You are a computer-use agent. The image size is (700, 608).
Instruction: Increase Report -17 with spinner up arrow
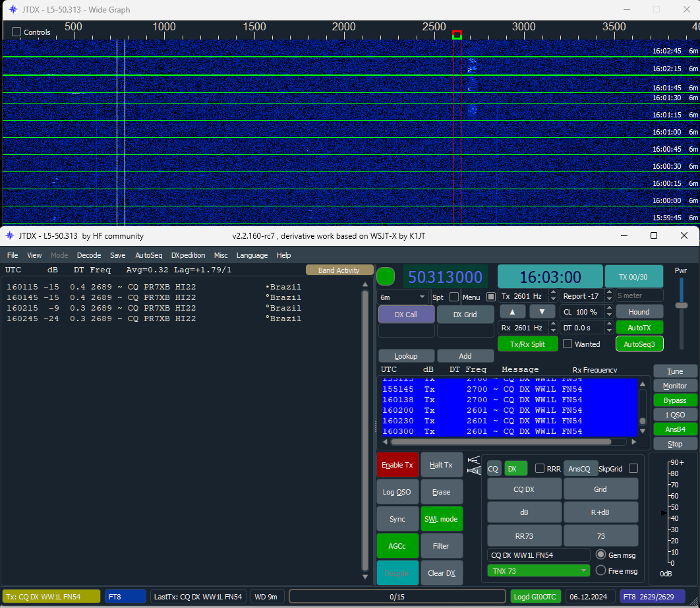pos(609,293)
